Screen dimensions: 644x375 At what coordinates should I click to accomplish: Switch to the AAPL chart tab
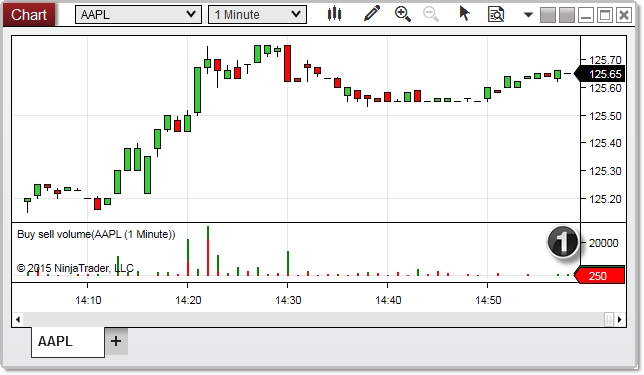click(68, 342)
